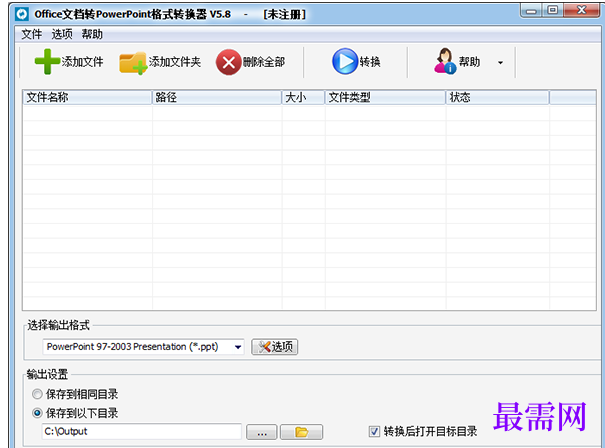
Task: Toggle 转换后打开目标目录 checkbox
Action: [x=374, y=431]
